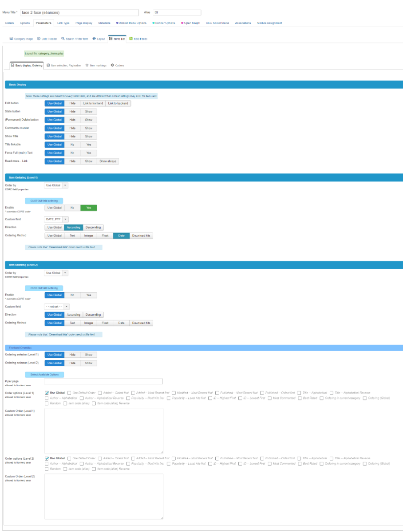Set Level 2 Direction to Ascending
Image resolution: width=403 pixels, height=532 pixels.
click(74, 315)
